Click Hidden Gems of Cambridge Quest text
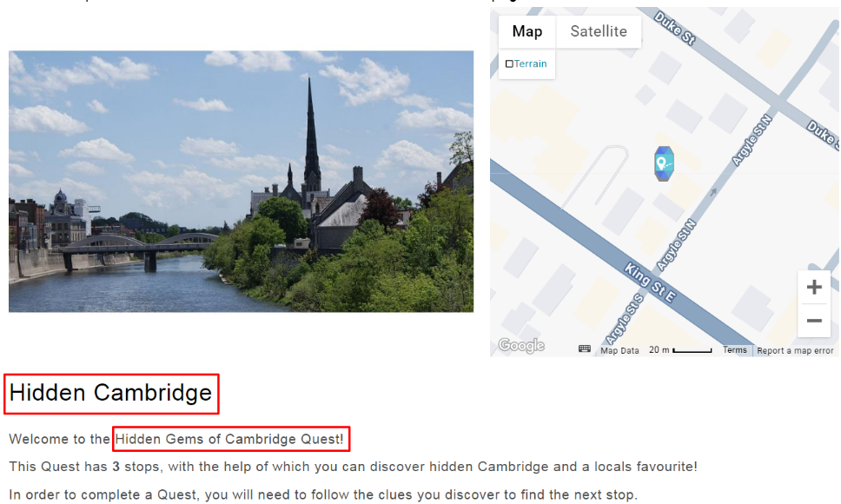Screen dimensions: 841x504 pos(229,439)
